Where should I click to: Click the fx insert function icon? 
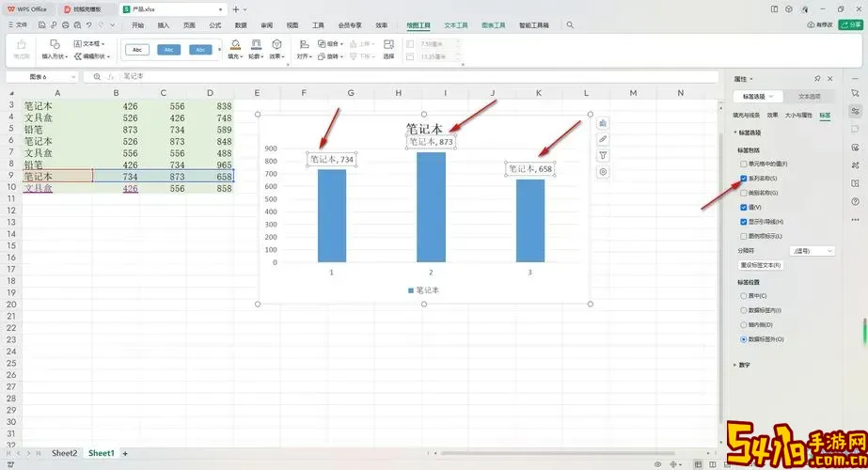[111, 76]
